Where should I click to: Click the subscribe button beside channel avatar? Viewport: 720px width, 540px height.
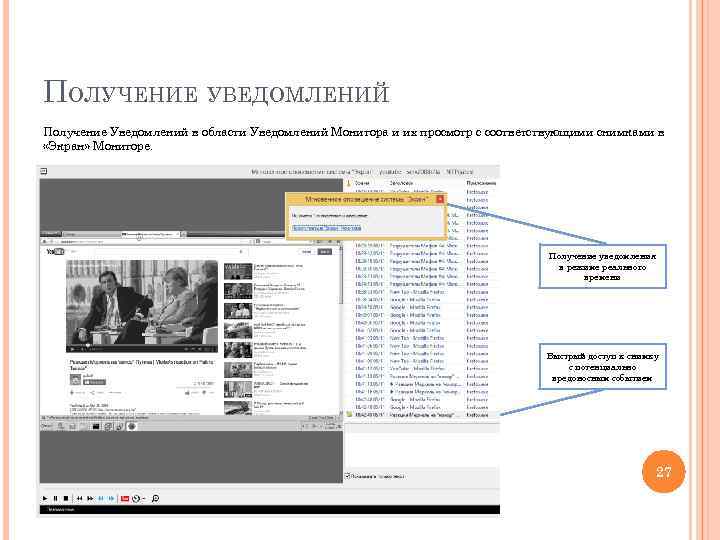click(94, 382)
